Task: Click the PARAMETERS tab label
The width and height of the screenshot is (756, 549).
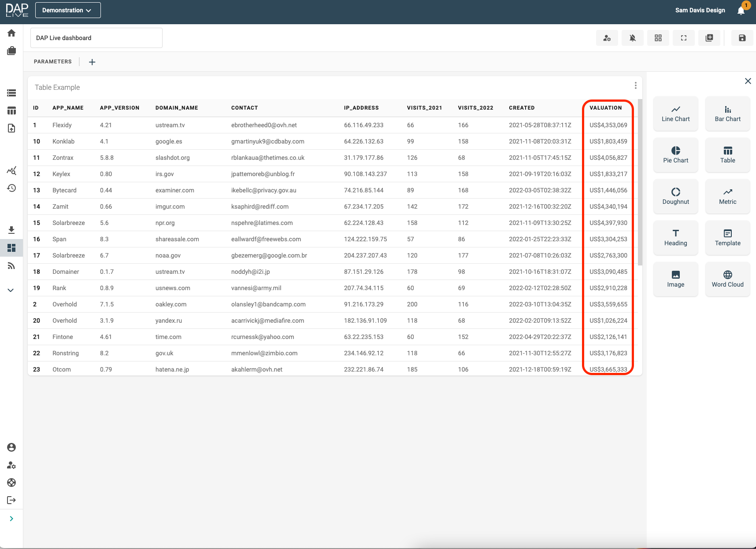Action: (52, 62)
